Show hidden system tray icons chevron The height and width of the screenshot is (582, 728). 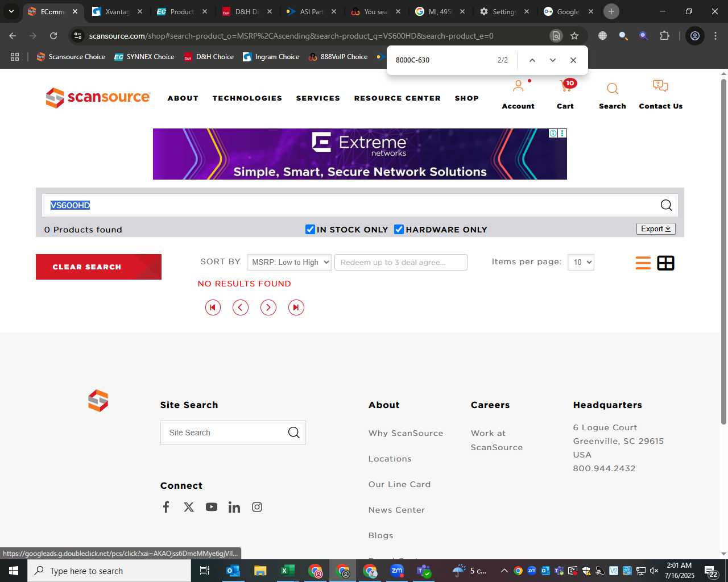click(x=504, y=571)
